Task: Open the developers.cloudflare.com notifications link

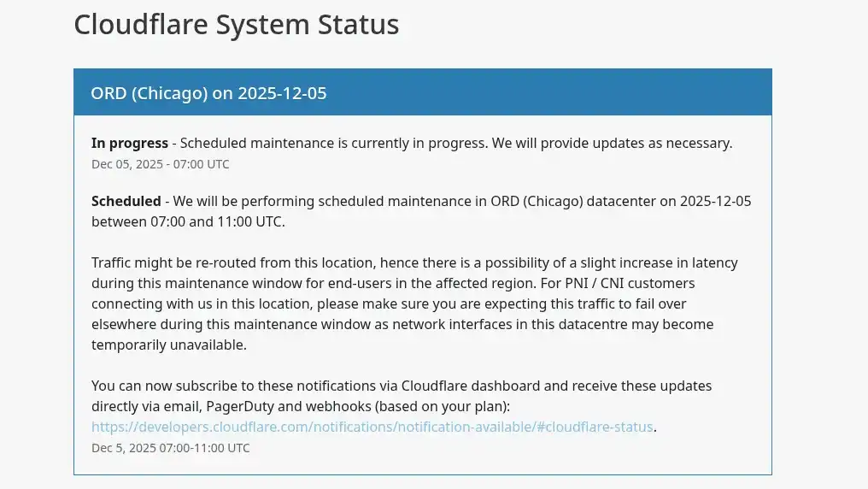Action: (372, 427)
